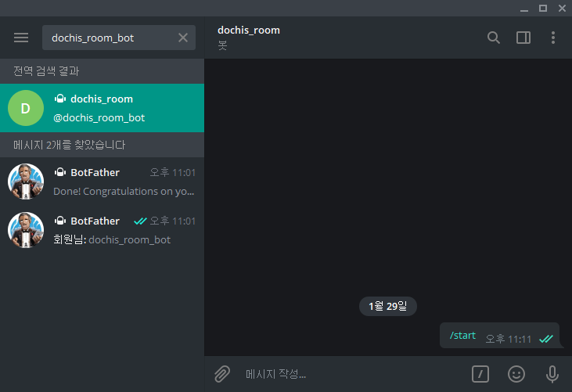Click the search field containing dochis_room_bot
Viewport: 572px width, 392px height.
pyautogui.click(x=119, y=38)
